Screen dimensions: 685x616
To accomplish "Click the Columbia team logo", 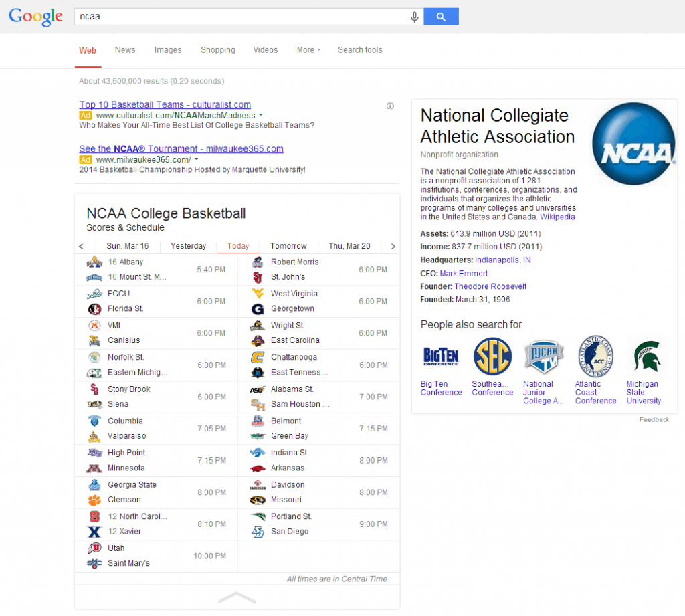I will pos(94,421).
